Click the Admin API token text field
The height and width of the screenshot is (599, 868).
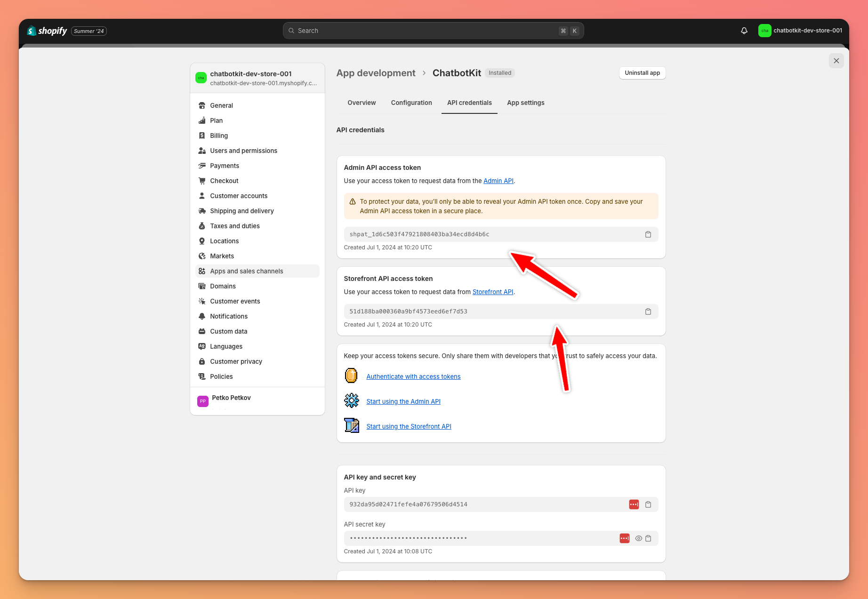(501, 234)
